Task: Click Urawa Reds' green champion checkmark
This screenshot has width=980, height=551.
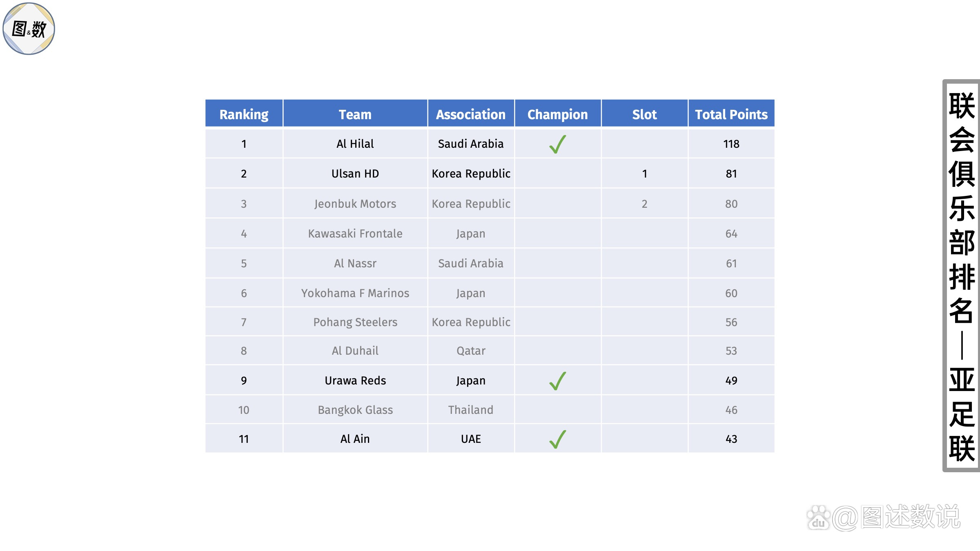Action: pos(557,381)
